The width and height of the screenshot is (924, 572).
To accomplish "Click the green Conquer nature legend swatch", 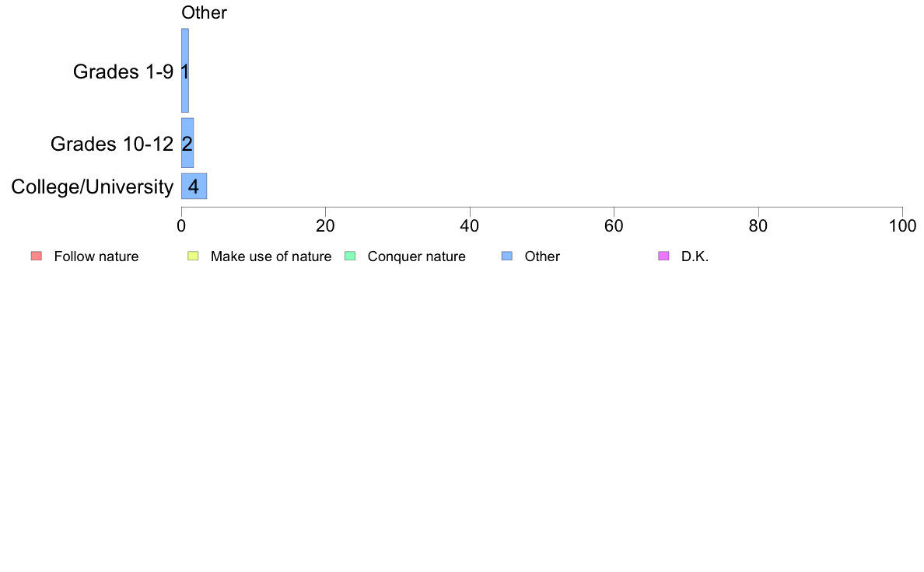I will point(350,256).
